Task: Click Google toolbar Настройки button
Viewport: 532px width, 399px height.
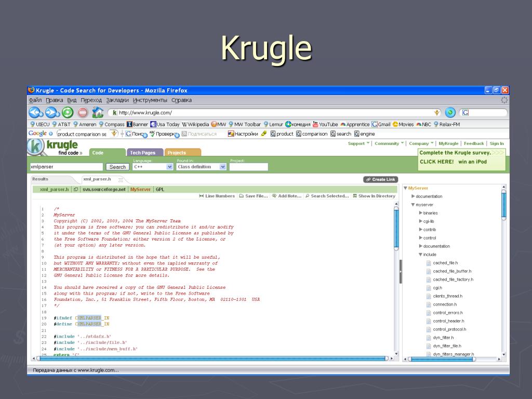Action: pos(243,134)
